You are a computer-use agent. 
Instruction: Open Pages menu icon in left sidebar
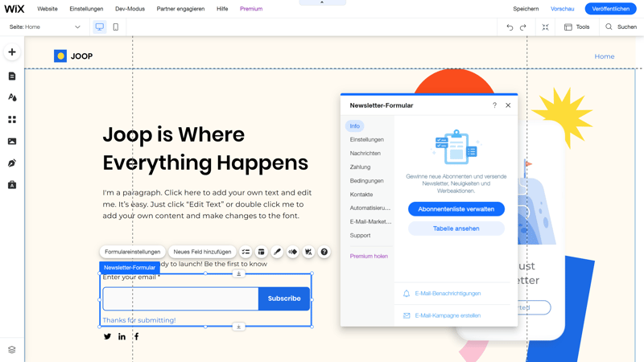12,76
